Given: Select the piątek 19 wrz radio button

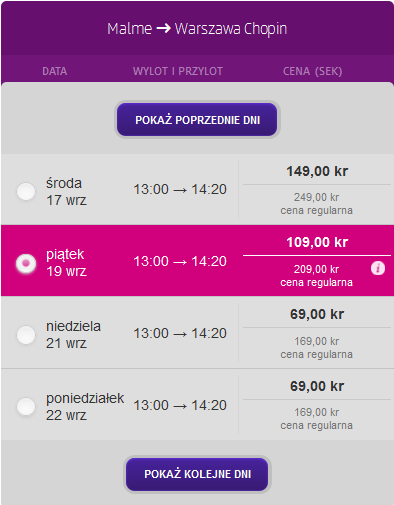Looking at the screenshot, I should (26, 263).
